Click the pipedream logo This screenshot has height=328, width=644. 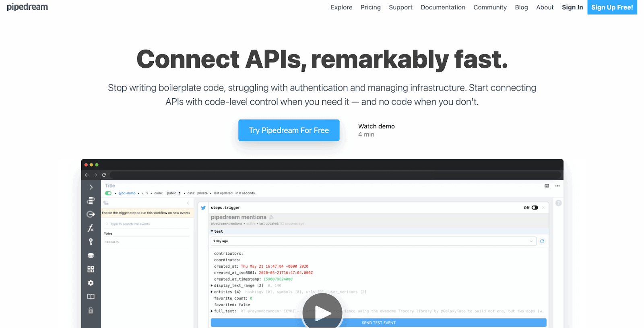(27, 7)
